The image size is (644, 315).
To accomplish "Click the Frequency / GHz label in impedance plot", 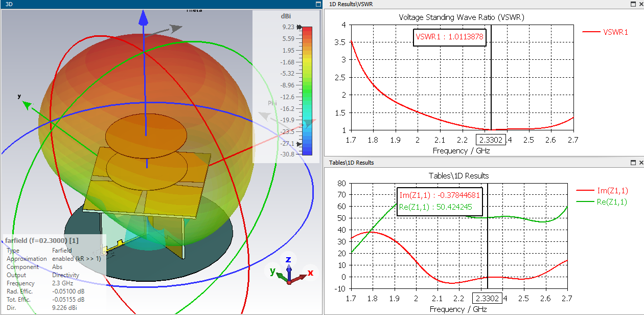I will pos(459,309).
